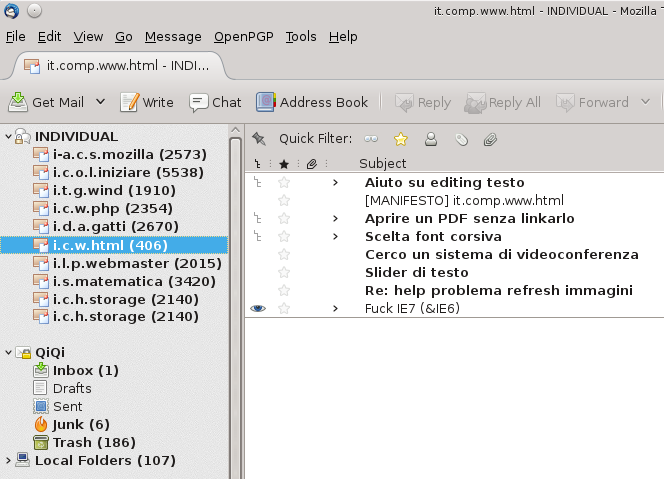Expand the 'Fuck IE7 (&IE6)' thread

(335, 308)
